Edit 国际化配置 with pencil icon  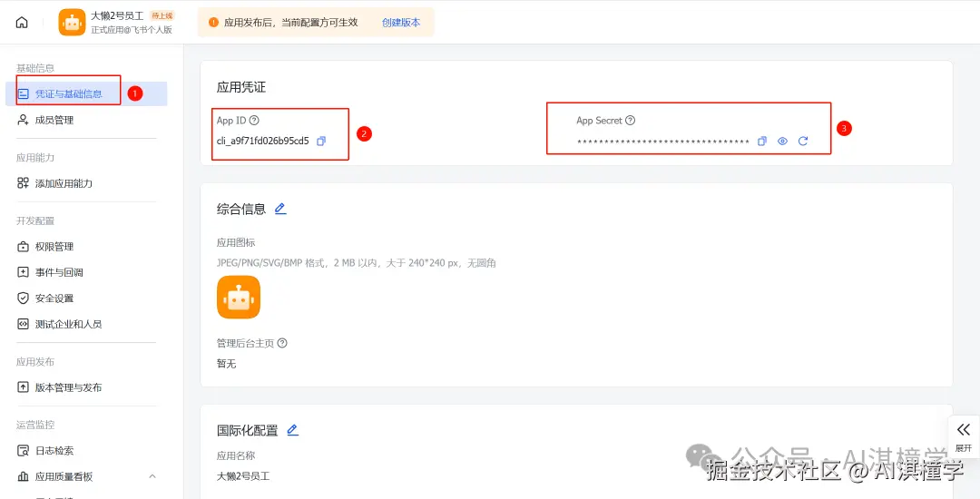pos(292,430)
